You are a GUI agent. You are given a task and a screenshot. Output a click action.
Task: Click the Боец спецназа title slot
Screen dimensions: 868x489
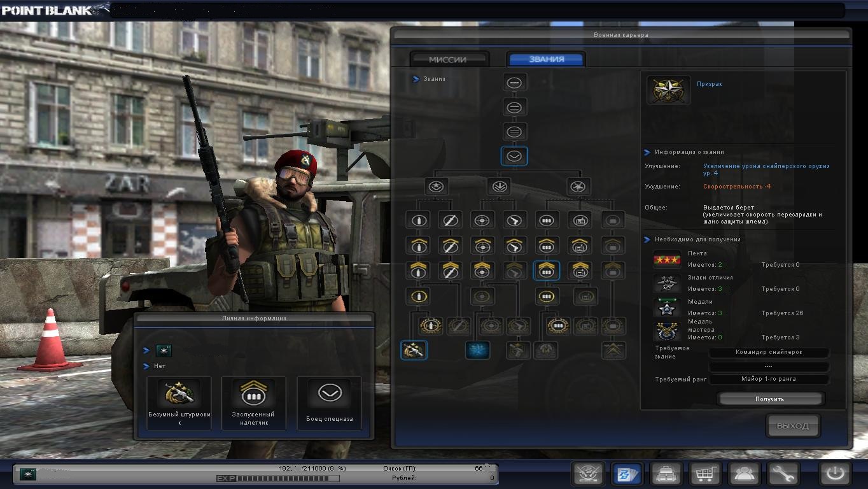point(329,402)
